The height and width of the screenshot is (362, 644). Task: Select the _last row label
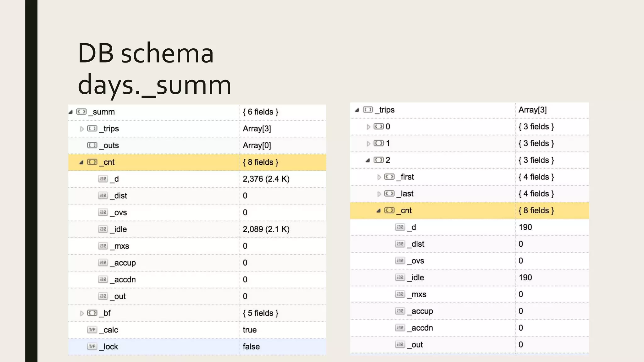pos(405,194)
